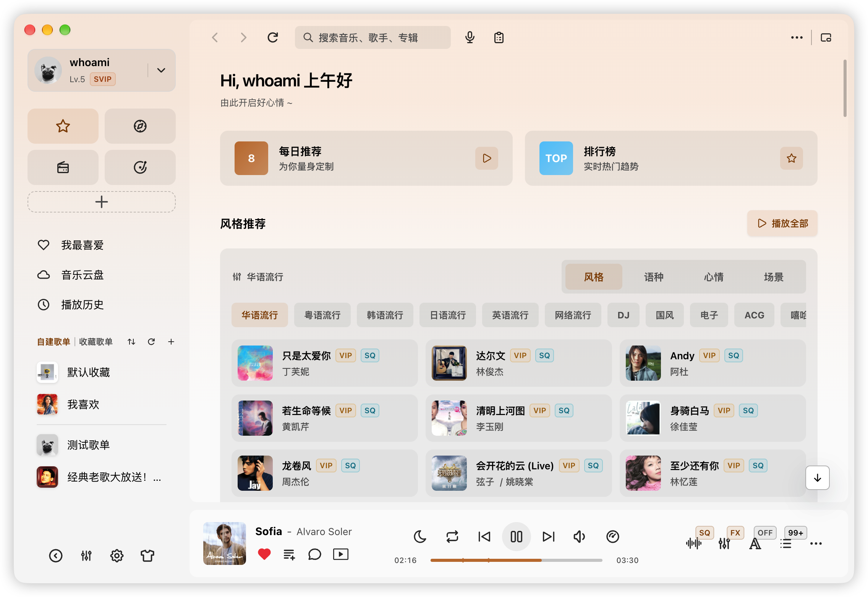Open 播放历史 in sidebar
This screenshot has width=868, height=597.
[x=102, y=305]
